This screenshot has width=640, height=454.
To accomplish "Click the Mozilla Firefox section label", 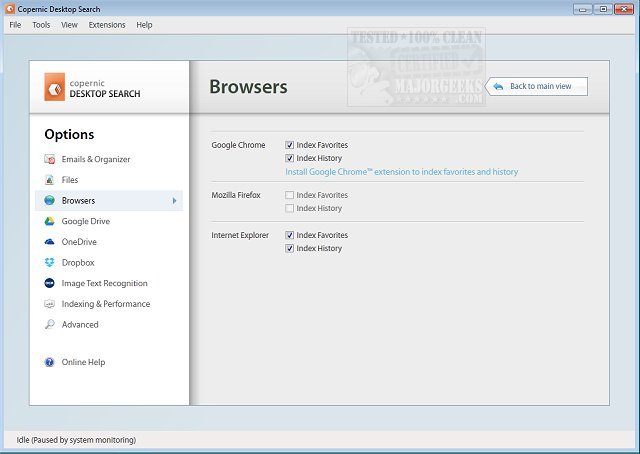I will (x=236, y=195).
